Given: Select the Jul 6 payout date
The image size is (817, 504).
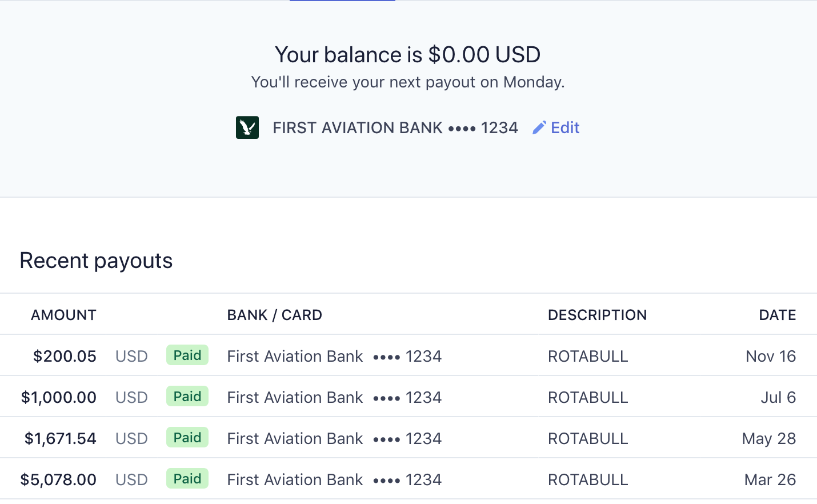Looking at the screenshot, I should point(778,397).
